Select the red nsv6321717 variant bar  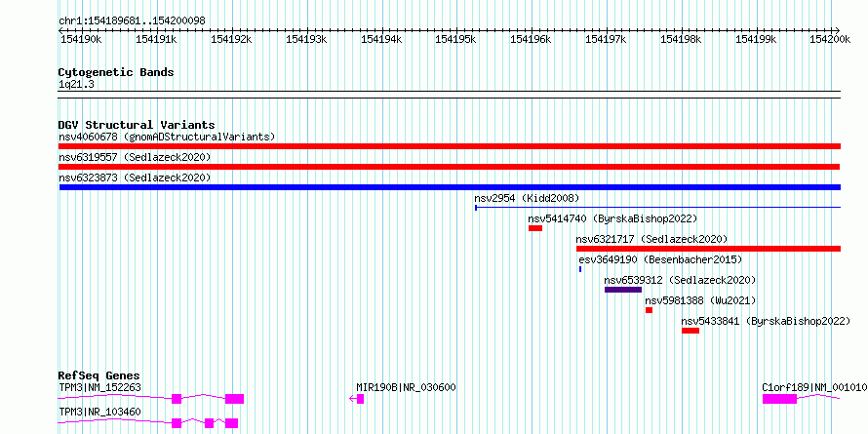[709, 249]
